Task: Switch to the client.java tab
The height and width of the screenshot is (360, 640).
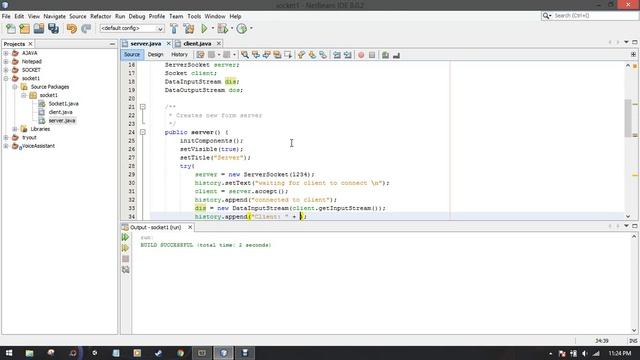Action: point(198,44)
